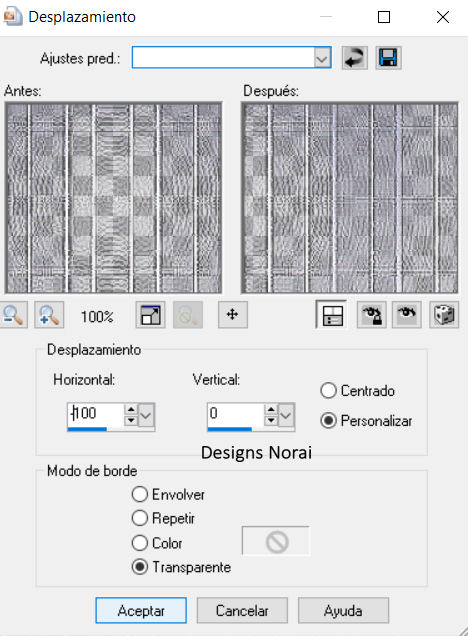Viewport: 468px width, 636px height.
Task: Select the Envolver border mode
Action: click(x=140, y=494)
